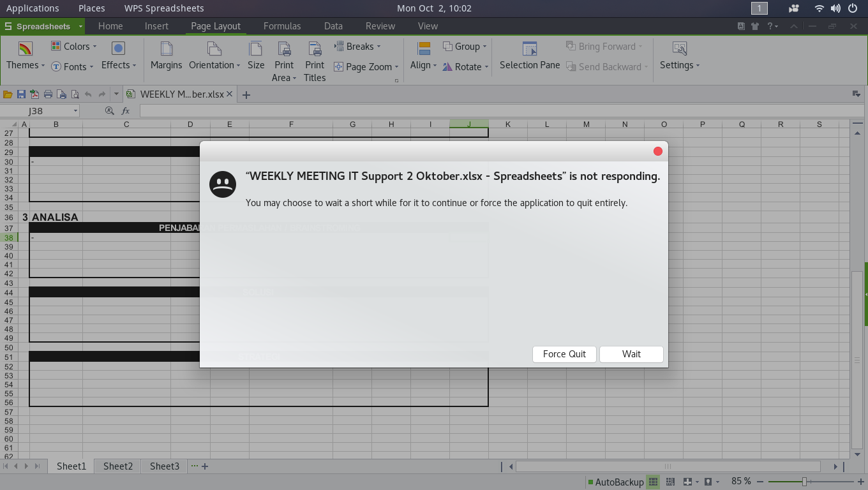
Task: Click Bring Forward
Action: pyautogui.click(x=604, y=46)
